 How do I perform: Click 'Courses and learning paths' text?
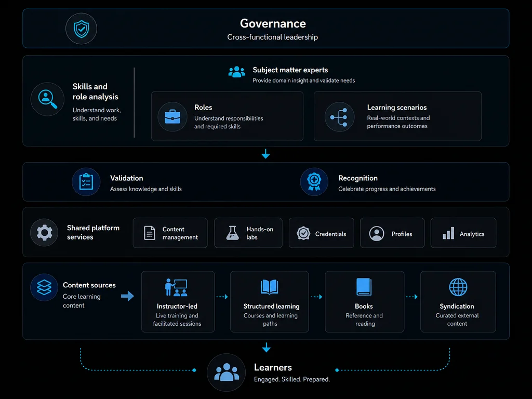pyautogui.click(x=270, y=320)
